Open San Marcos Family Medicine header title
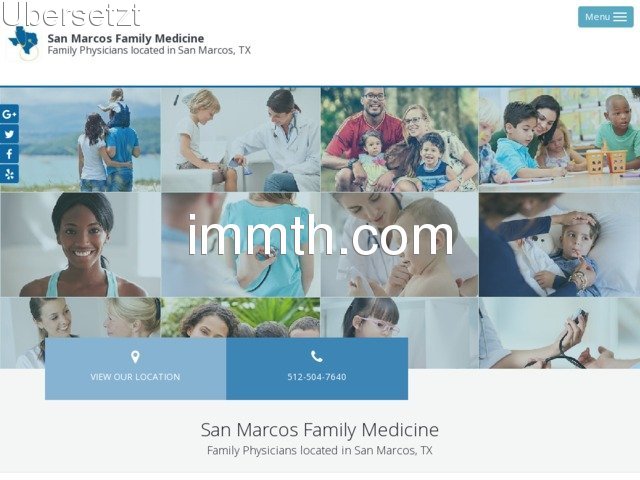 tap(126, 38)
